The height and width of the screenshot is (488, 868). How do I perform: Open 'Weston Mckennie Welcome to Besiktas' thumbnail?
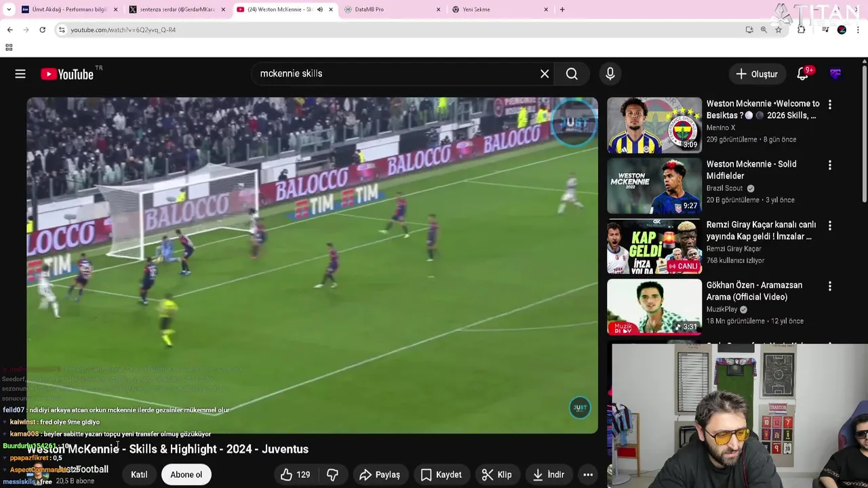654,125
